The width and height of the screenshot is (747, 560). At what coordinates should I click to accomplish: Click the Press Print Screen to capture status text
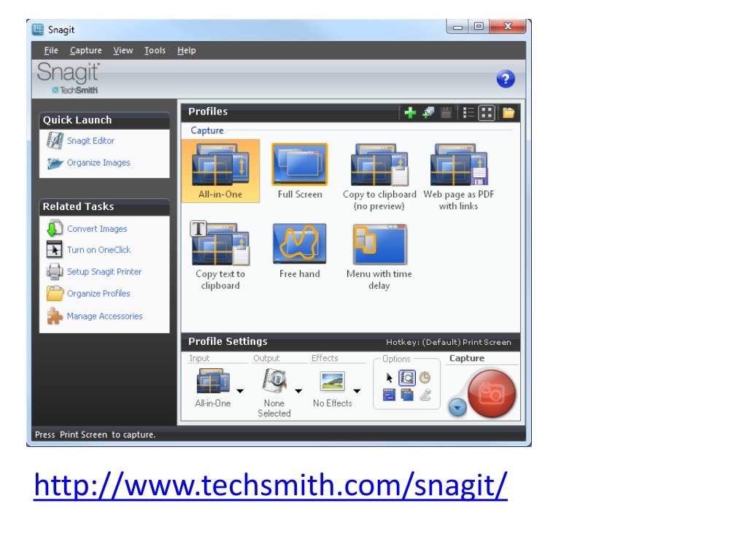pos(96,435)
